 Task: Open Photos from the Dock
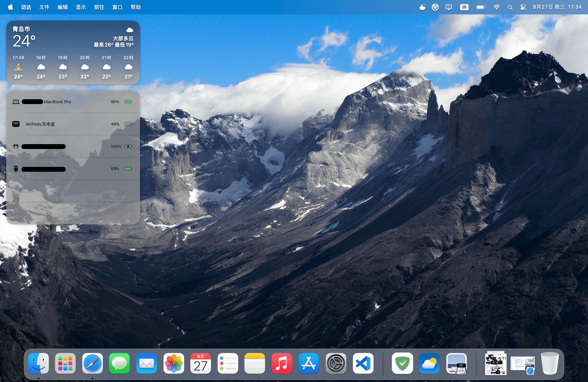(174, 363)
